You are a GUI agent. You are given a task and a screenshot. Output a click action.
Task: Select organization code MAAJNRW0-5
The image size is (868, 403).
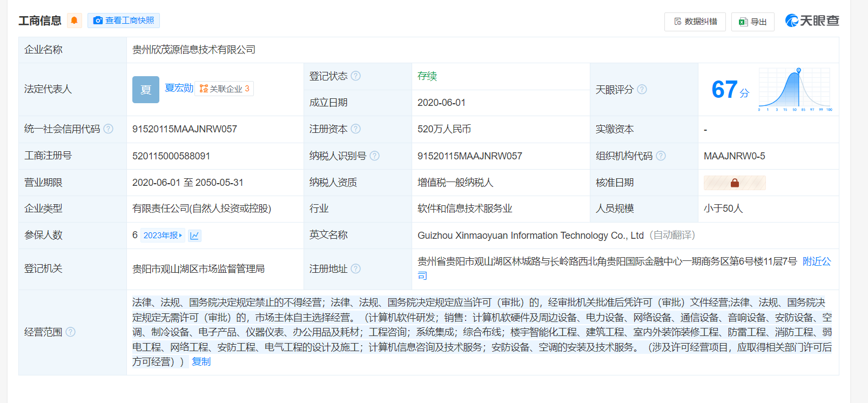tap(735, 156)
